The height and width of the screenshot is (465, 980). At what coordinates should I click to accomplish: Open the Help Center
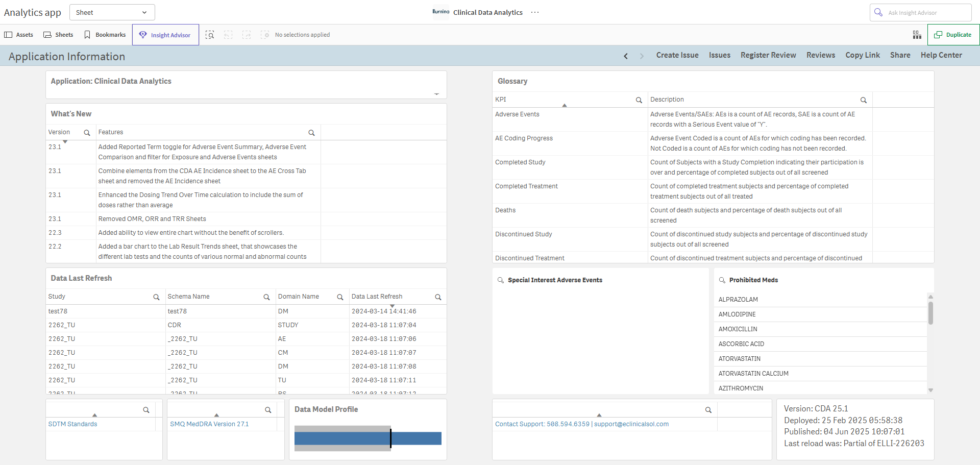[941, 55]
